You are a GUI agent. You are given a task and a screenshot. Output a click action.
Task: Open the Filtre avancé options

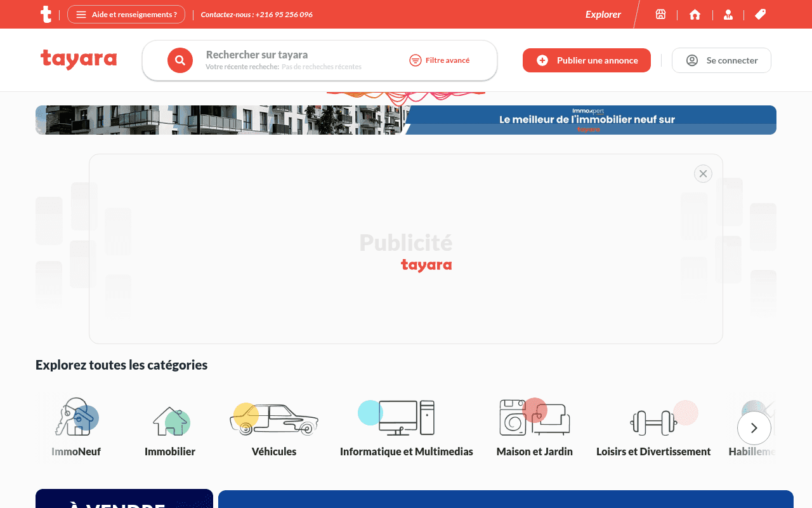tap(440, 60)
